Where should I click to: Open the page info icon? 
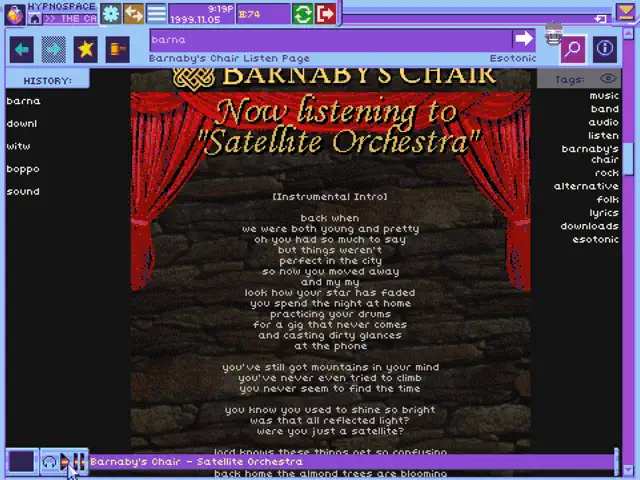604,49
